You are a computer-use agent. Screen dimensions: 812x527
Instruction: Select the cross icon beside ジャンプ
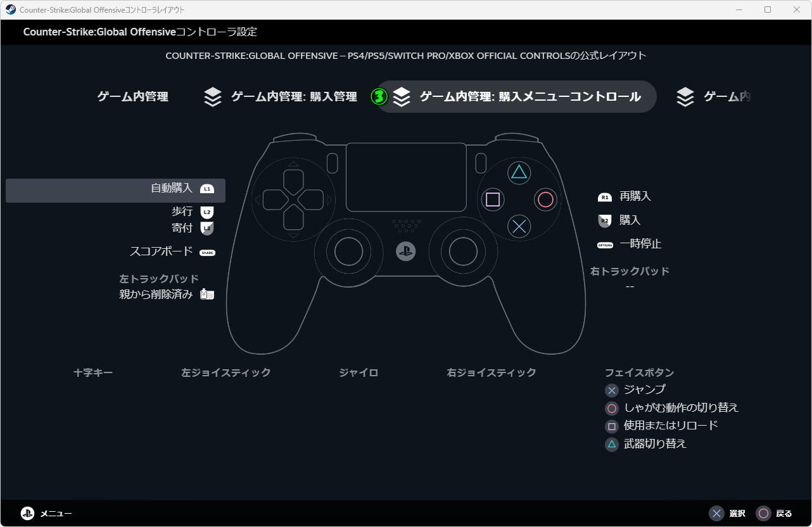pos(611,390)
